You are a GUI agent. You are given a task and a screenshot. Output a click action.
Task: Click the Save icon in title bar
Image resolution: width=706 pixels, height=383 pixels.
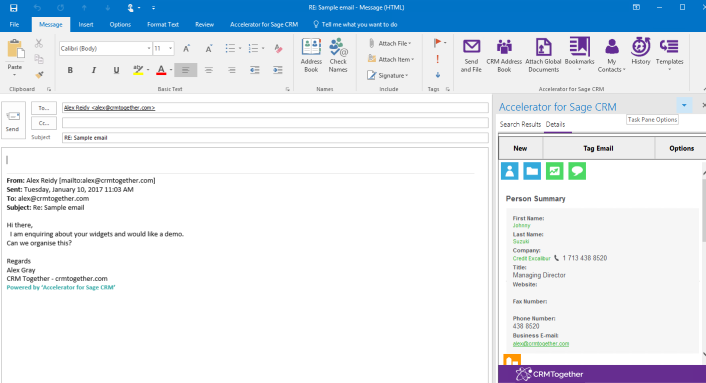click(14, 8)
